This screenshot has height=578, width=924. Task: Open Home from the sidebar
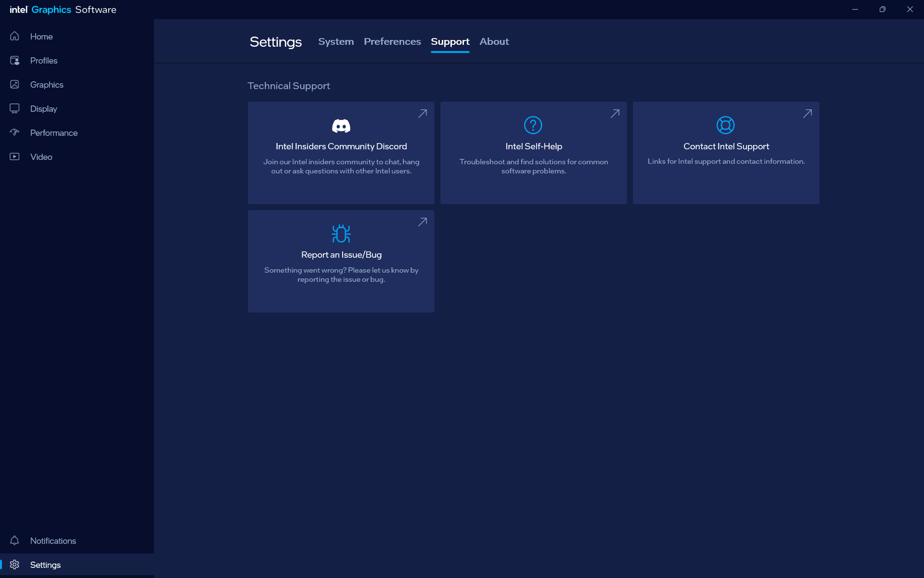(77, 36)
